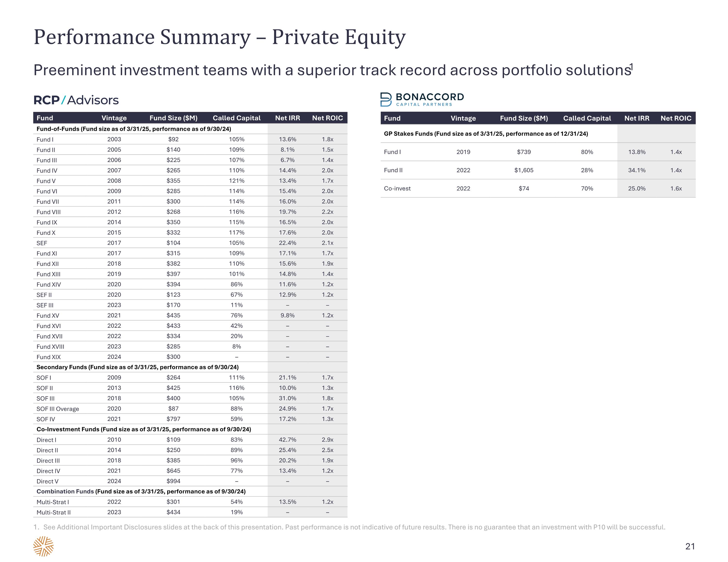Click the Combination Funds section heading

tap(141, 491)
